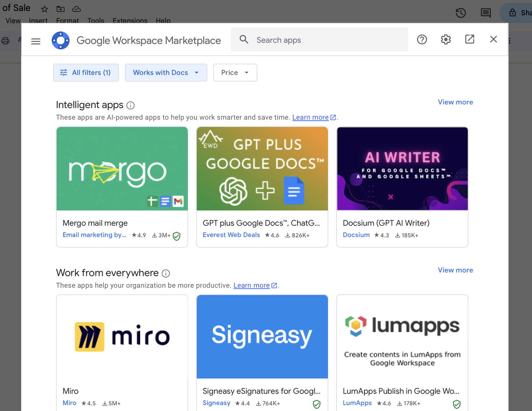Open Miro developer link
Image resolution: width=532 pixels, height=411 pixels.
(70, 403)
